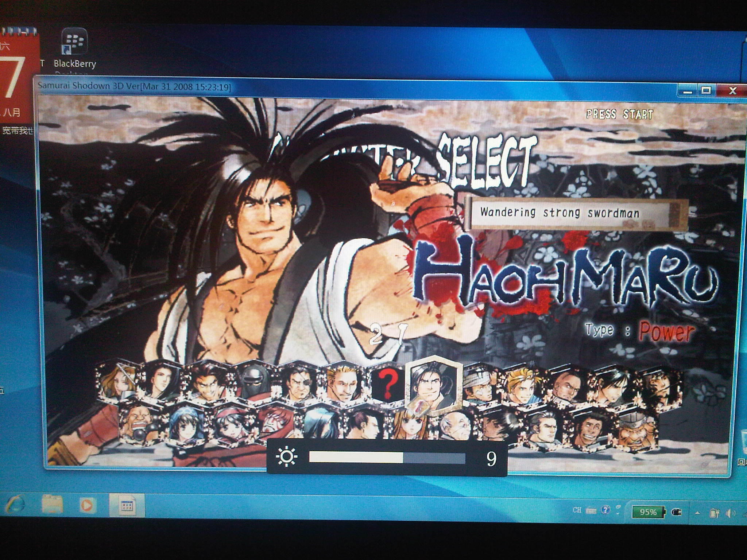Choose the fighter with bandaged head

pyautogui.click(x=480, y=384)
